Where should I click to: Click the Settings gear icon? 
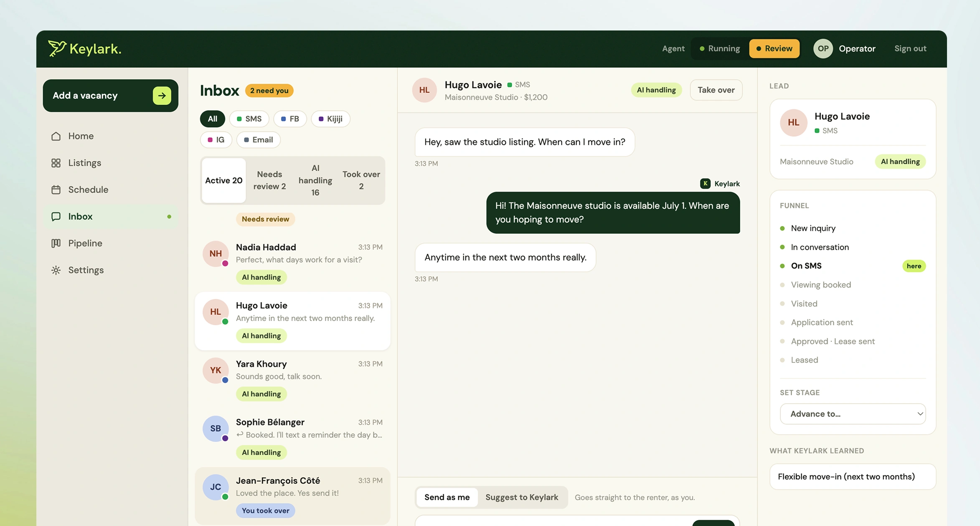[56, 270]
